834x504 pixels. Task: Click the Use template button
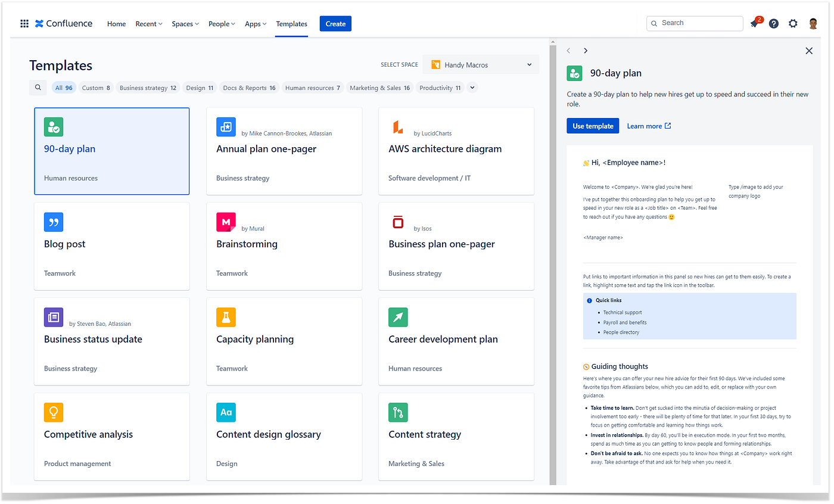click(593, 126)
